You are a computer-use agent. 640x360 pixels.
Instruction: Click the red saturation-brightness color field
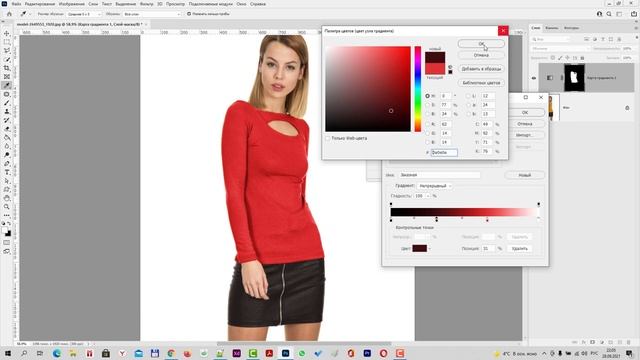tap(368, 89)
